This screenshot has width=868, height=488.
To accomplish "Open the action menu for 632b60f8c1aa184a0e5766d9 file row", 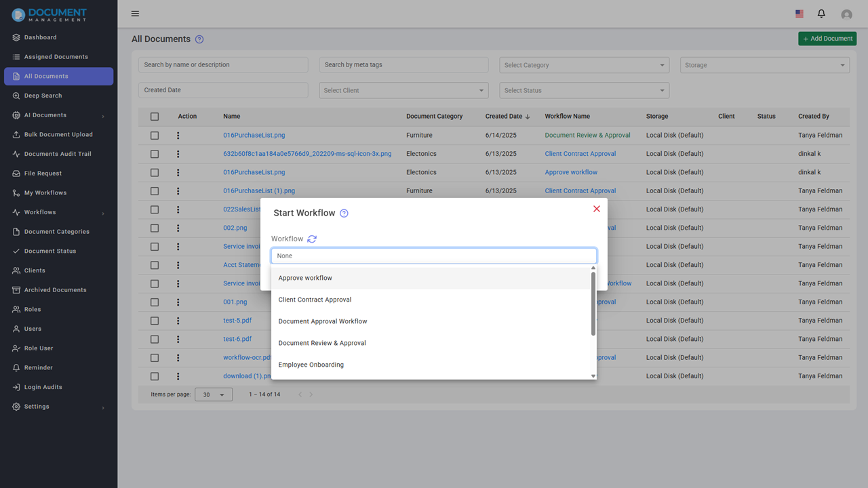I will click(178, 154).
